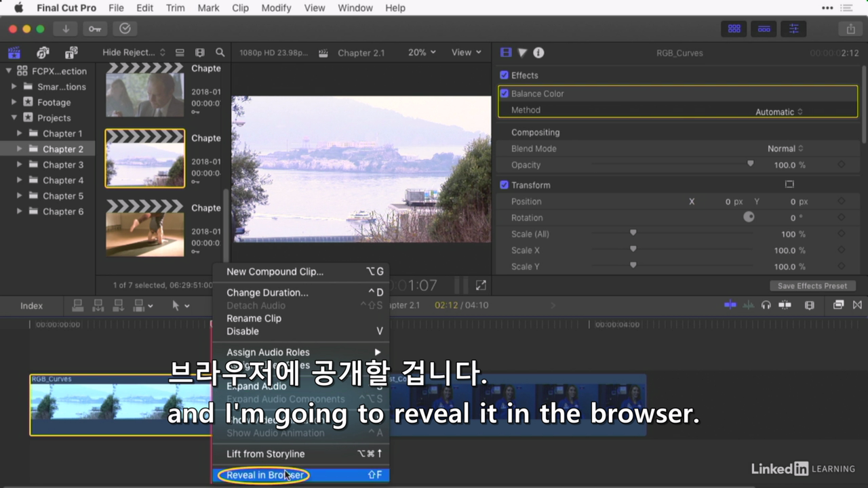Click the Append clip edit icon
This screenshot has width=868, height=488.
point(119,306)
